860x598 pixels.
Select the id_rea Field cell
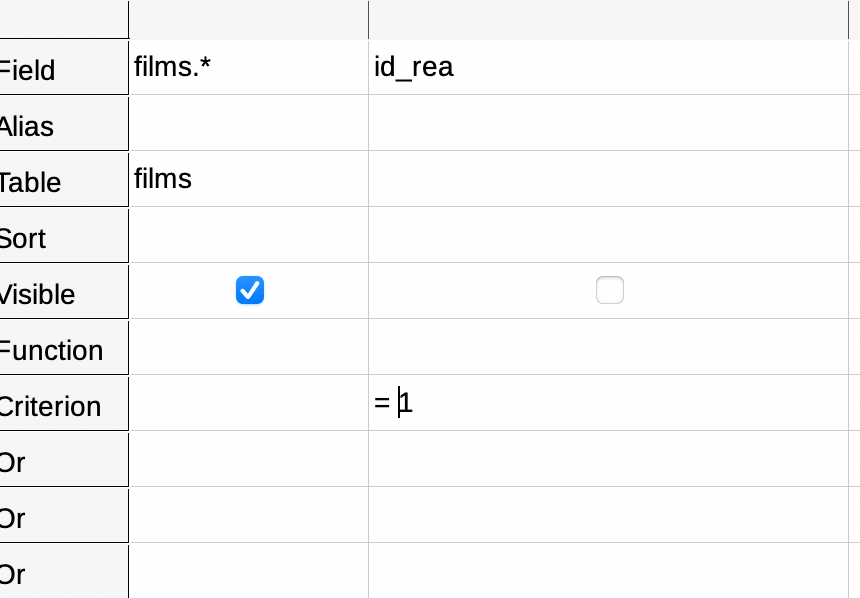click(608, 67)
